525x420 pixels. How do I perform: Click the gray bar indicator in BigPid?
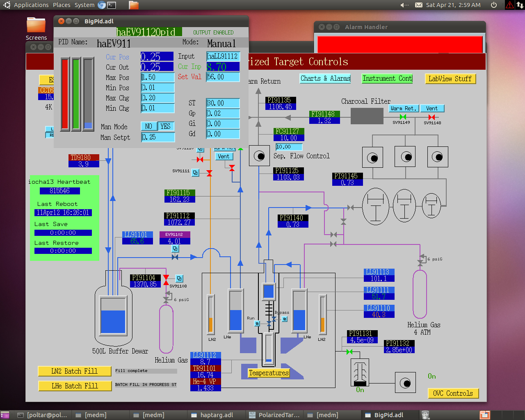(88, 94)
